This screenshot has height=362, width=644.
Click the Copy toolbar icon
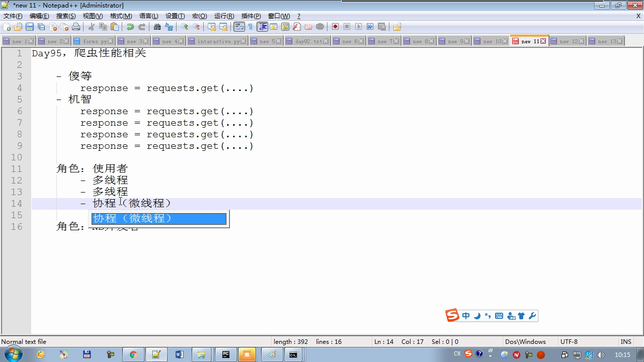pos(103,27)
